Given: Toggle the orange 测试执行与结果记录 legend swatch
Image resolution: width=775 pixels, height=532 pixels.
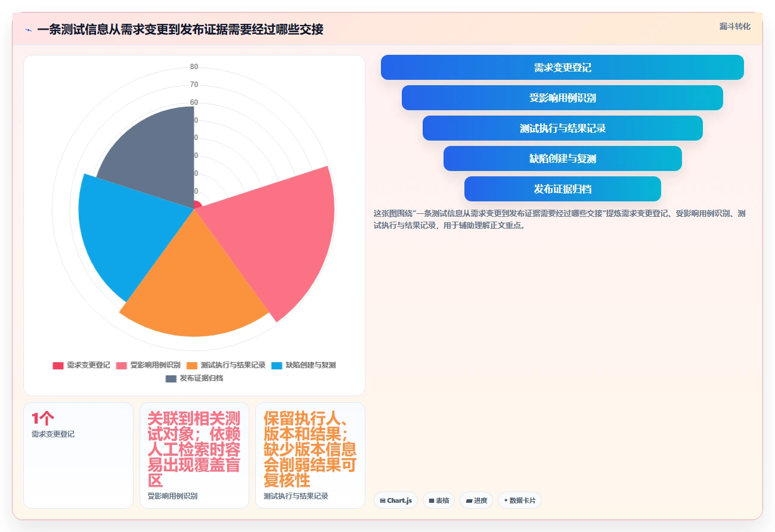Looking at the screenshot, I should (192, 365).
